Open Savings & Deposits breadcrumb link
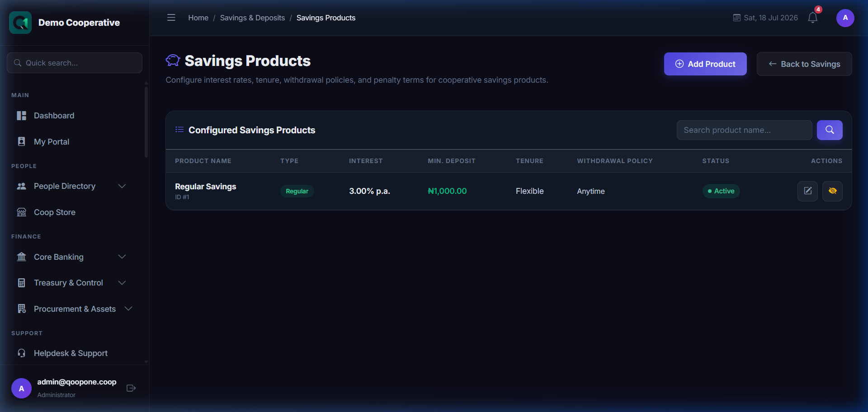The width and height of the screenshot is (868, 412). point(252,18)
